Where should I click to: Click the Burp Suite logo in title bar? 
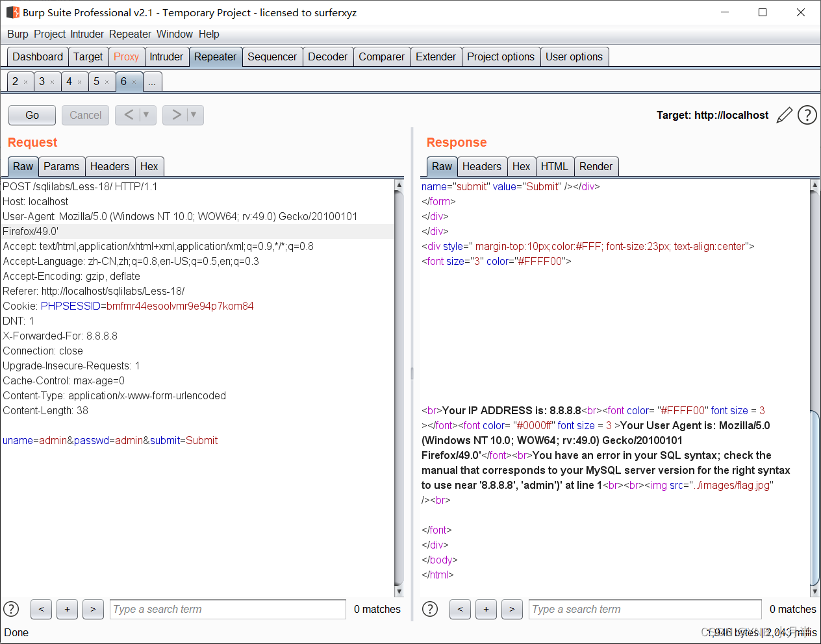pos(12,12)
